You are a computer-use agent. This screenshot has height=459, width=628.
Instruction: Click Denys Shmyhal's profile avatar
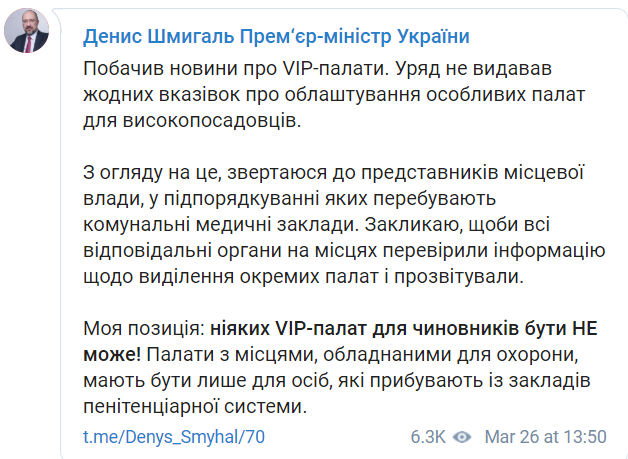[26, 30]
